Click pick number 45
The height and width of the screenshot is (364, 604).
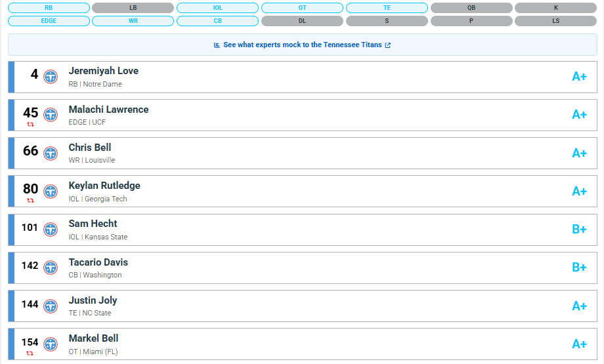click(x=30, y=113)
